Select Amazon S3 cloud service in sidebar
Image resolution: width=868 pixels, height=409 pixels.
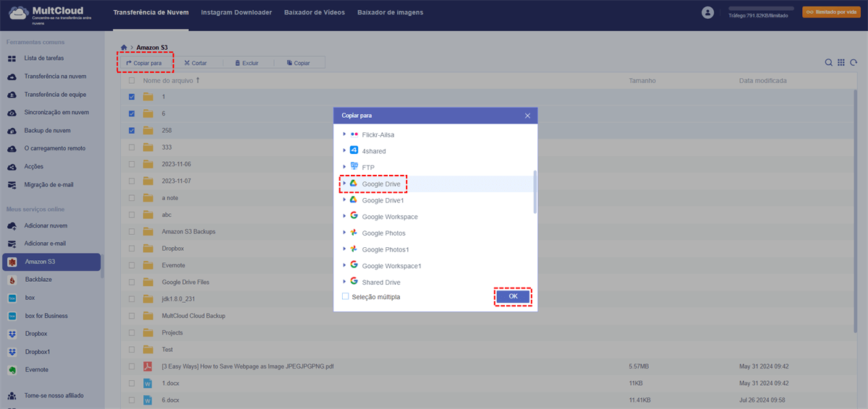51,262
